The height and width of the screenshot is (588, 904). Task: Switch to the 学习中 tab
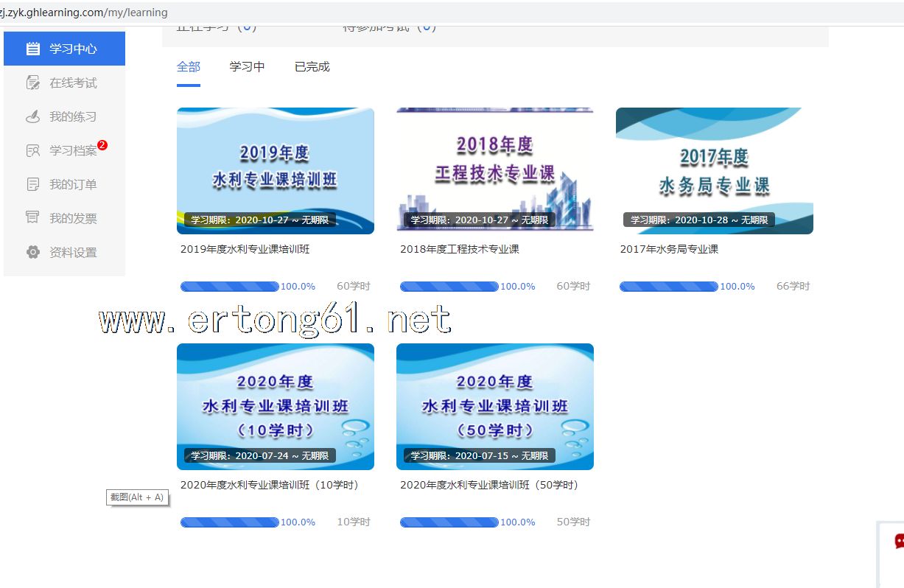point(247,67)
